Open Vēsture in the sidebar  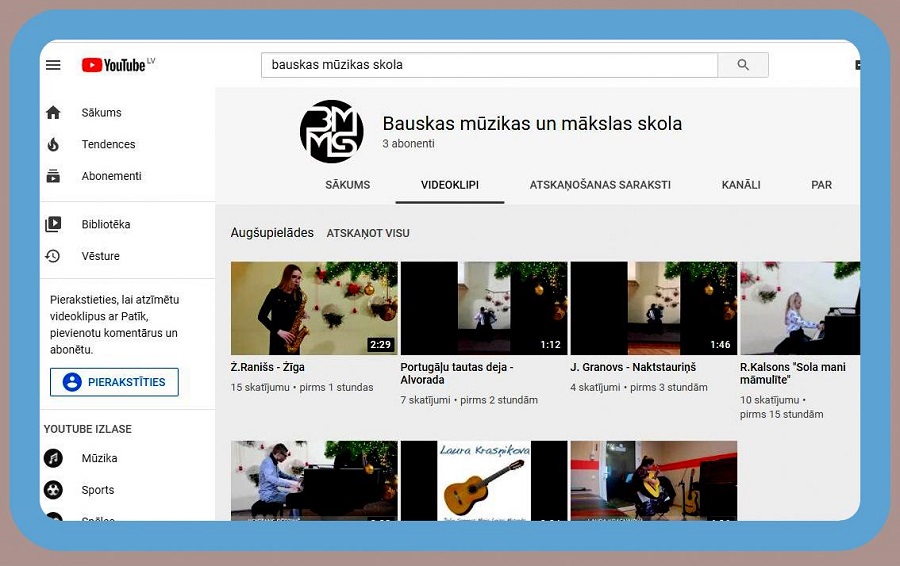tap(100, 256)
